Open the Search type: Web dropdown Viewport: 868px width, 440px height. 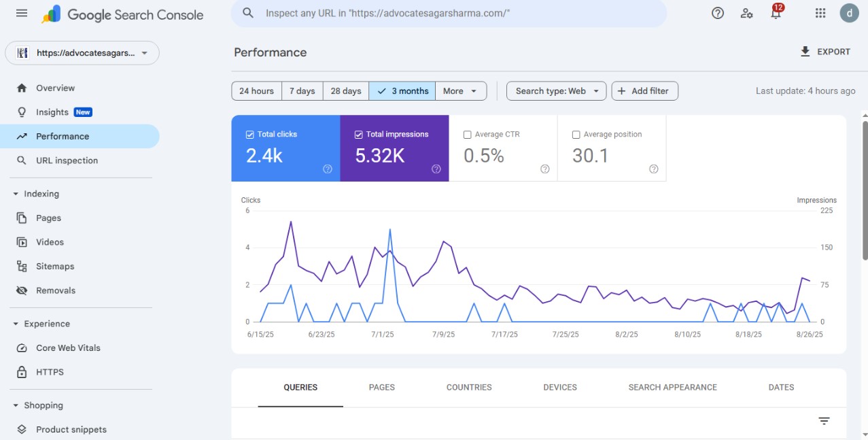556,90
